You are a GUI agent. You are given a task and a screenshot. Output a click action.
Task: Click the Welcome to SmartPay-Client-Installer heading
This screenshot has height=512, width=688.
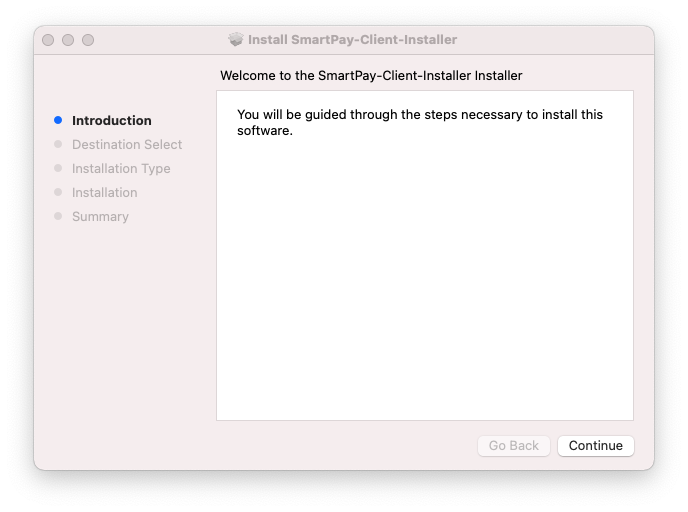click(x=371, y=75)
